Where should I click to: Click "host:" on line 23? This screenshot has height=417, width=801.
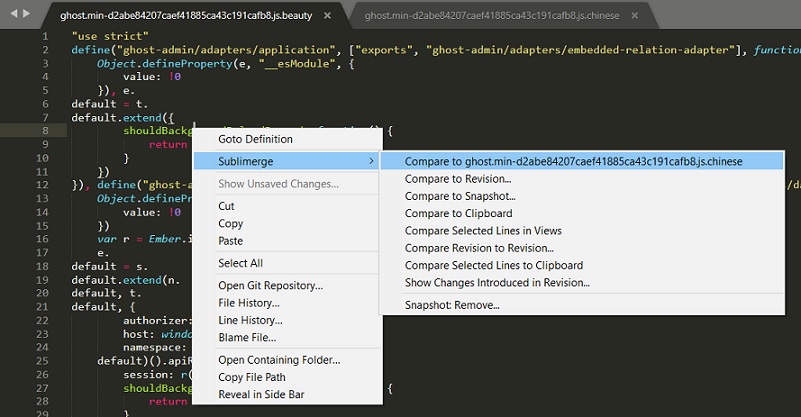coord(138,335)
